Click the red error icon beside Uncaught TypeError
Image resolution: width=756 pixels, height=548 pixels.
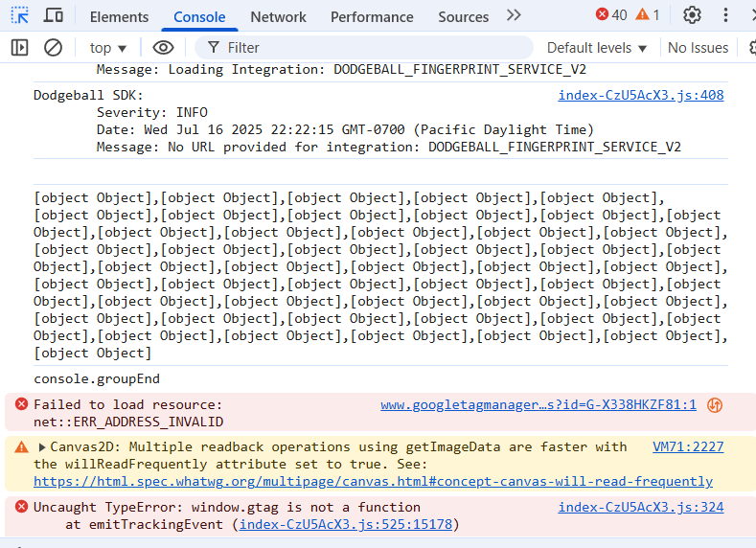click(21, 507)
